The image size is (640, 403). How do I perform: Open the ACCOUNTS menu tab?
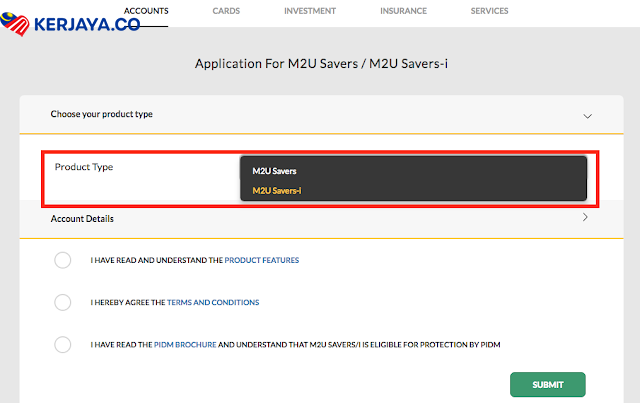click(x=146, y=11)
